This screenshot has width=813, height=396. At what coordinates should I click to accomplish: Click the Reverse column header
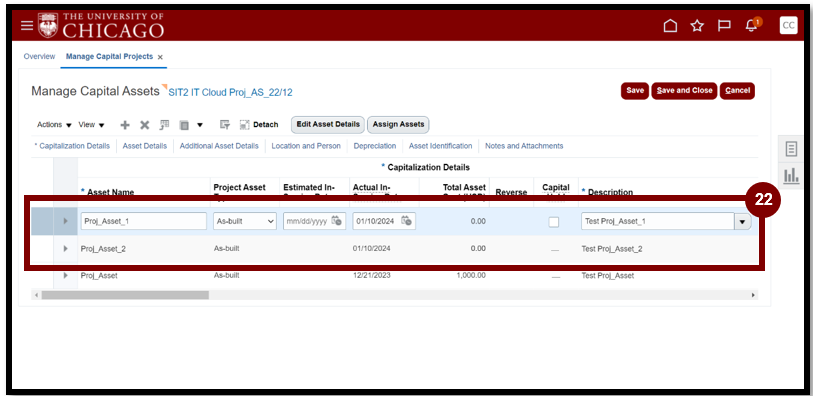[x=511, y=192]
